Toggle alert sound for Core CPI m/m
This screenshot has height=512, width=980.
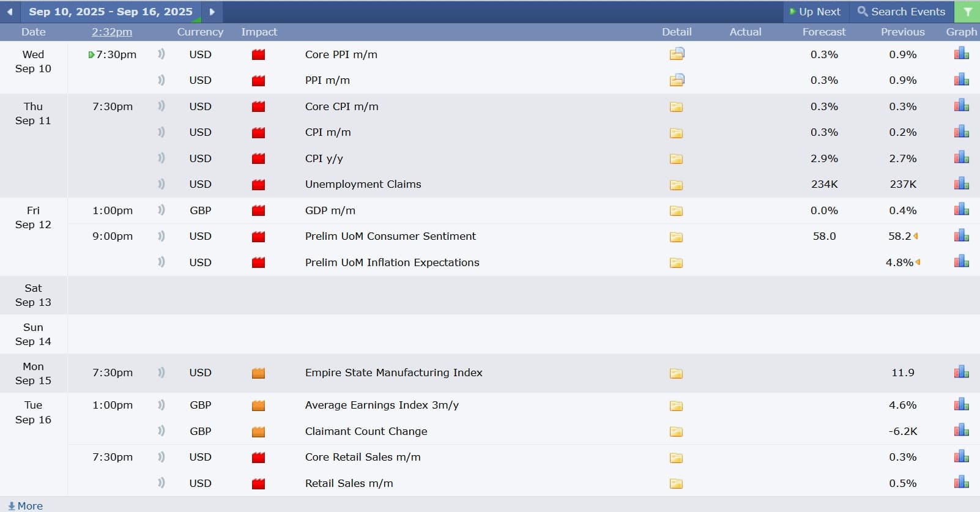tap(161, 106)
